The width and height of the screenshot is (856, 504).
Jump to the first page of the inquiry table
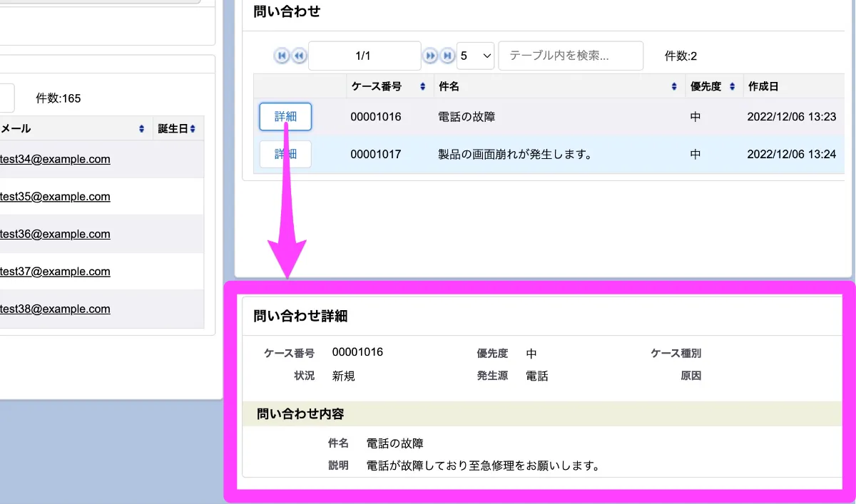coord(282,55)
